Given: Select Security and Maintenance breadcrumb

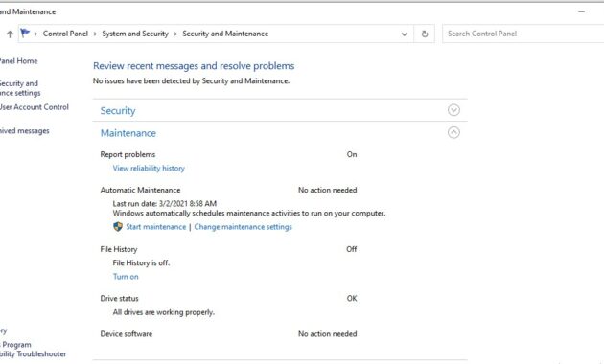Looking at the screenshot, I should pos(225,34).
